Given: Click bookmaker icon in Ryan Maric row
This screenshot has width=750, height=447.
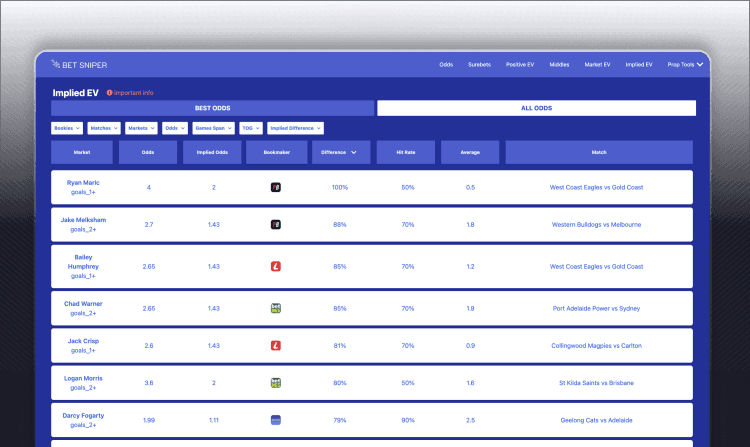Looking at the screenshot, I should pos(276,187).
